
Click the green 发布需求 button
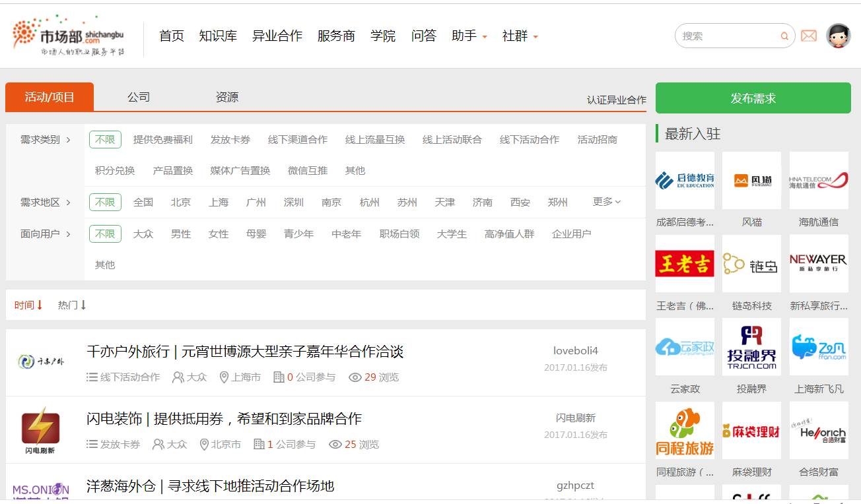click(753, 98)
